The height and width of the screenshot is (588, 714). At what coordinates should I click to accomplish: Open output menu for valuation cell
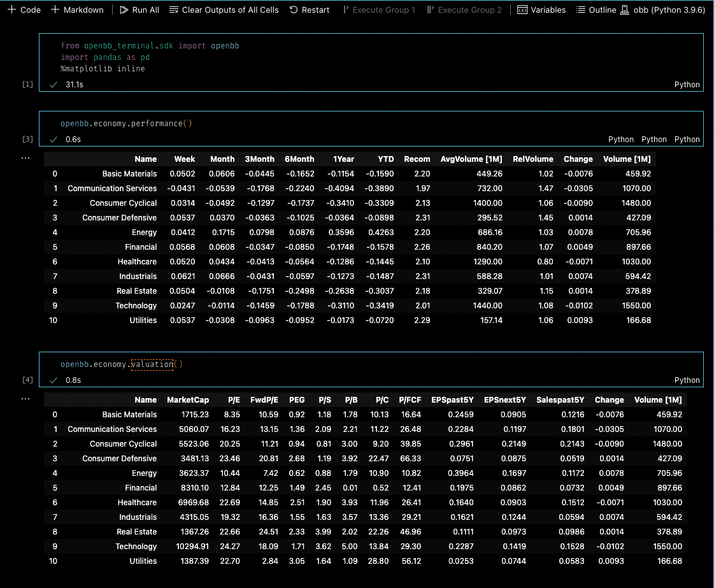(25, 399)
